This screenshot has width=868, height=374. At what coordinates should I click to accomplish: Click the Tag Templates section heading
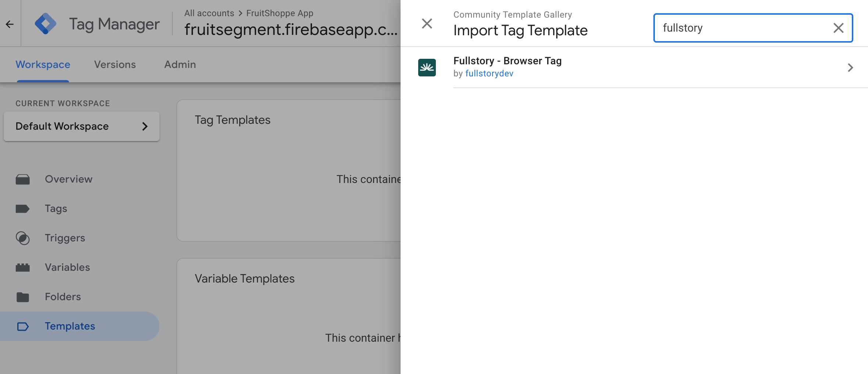tap(233, 120)
